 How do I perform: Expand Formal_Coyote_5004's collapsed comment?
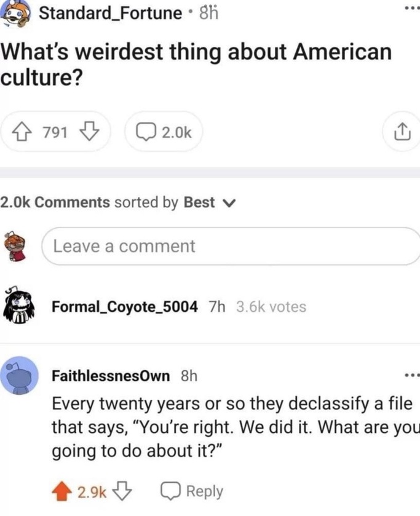(210, 307)
